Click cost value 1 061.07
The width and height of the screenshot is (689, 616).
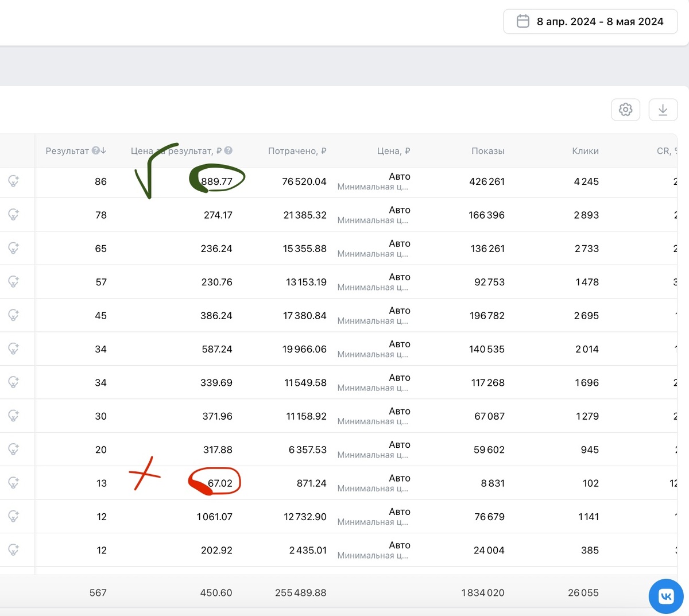pyautogui.click(x=215, y=517)
